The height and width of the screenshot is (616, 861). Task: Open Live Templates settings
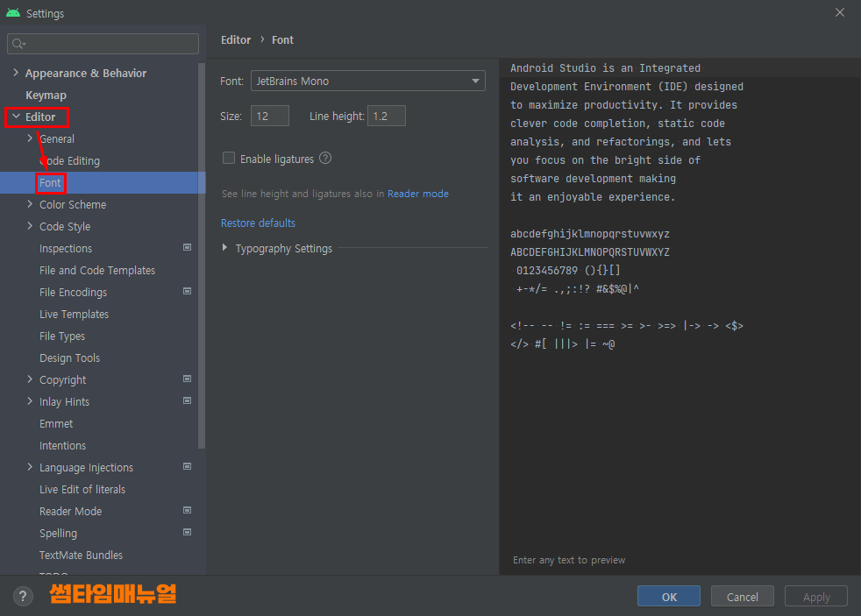click(x=75, y=315)
